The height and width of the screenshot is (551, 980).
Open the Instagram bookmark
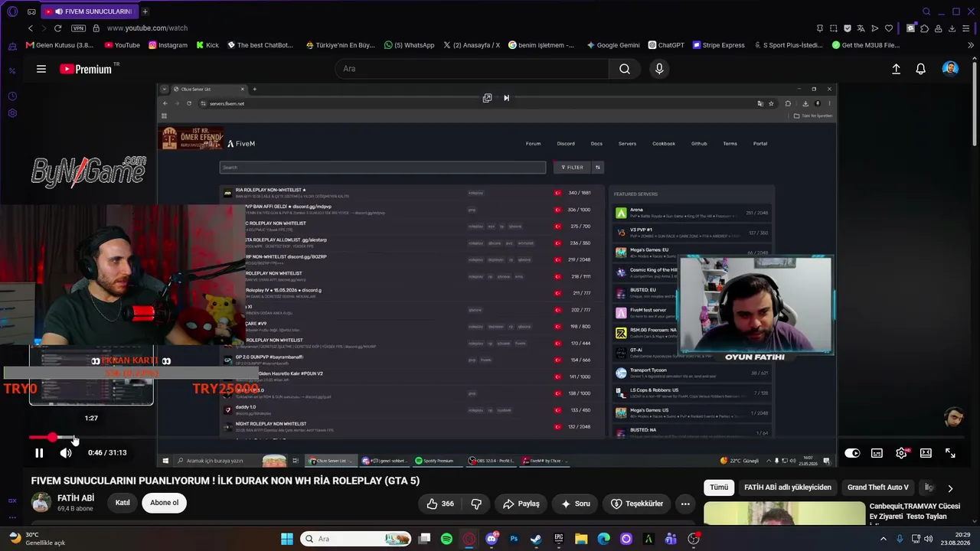pos(167,45)
